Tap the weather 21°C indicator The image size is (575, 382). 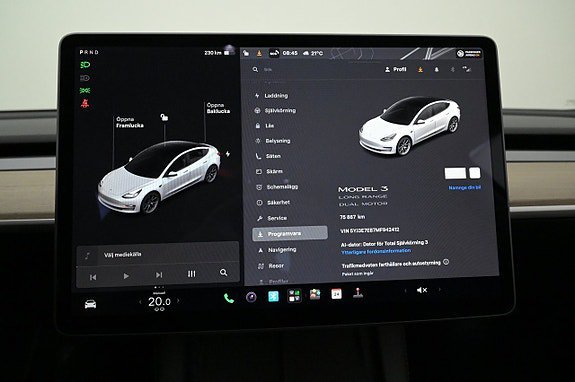pos(313,53)
